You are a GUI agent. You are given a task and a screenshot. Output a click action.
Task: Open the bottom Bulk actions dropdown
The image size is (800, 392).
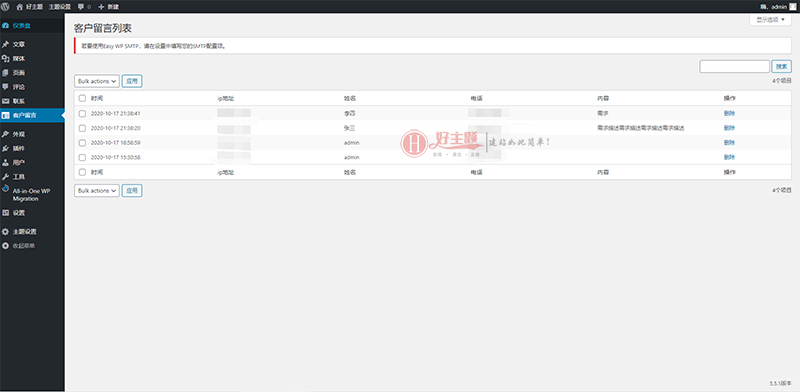[97, 190]
